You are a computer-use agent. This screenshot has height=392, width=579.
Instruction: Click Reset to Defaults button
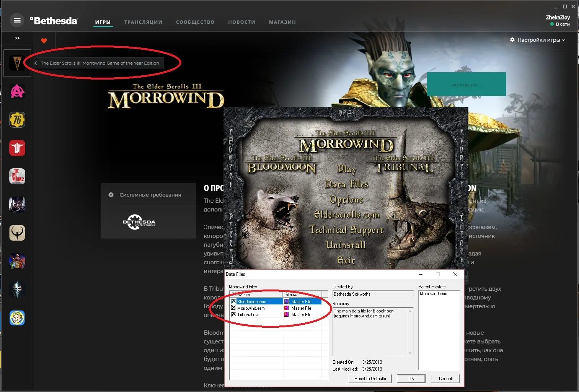point(370,379)
